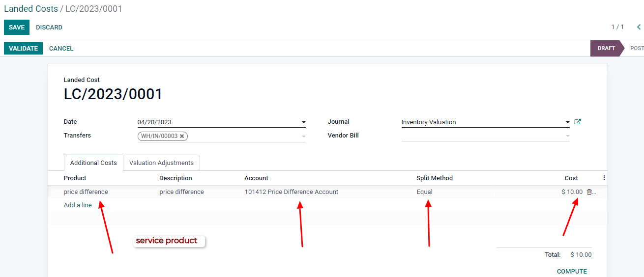Image resolution: width=644 pixels, height=277 pixels.
Task: Validate the landed cost
Action: (23, 48)
